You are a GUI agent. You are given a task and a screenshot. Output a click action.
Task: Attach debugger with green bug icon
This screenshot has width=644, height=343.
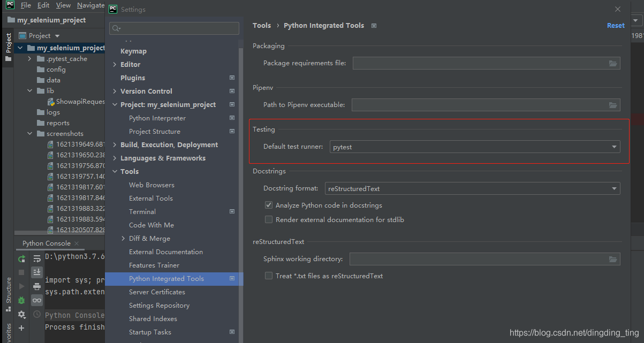pos(22,300)
